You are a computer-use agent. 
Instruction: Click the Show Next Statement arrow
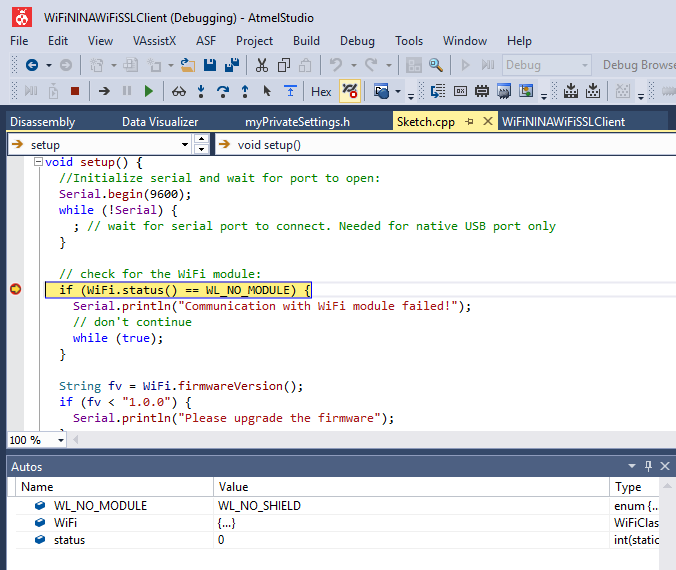point(104,91)
